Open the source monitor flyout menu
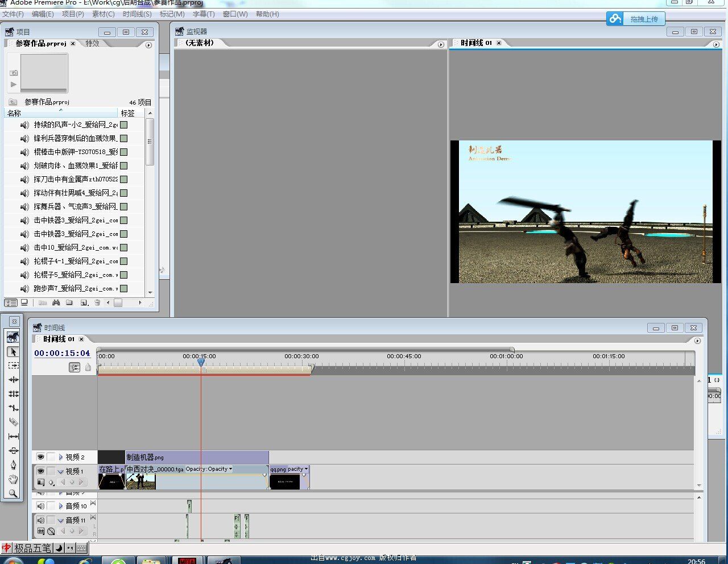 [441, 44]
